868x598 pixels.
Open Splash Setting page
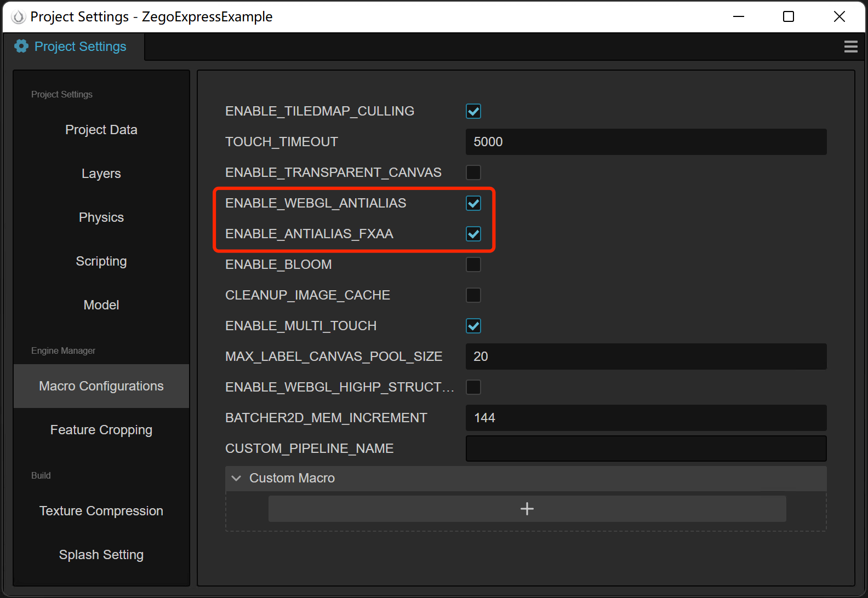[101, 555]
